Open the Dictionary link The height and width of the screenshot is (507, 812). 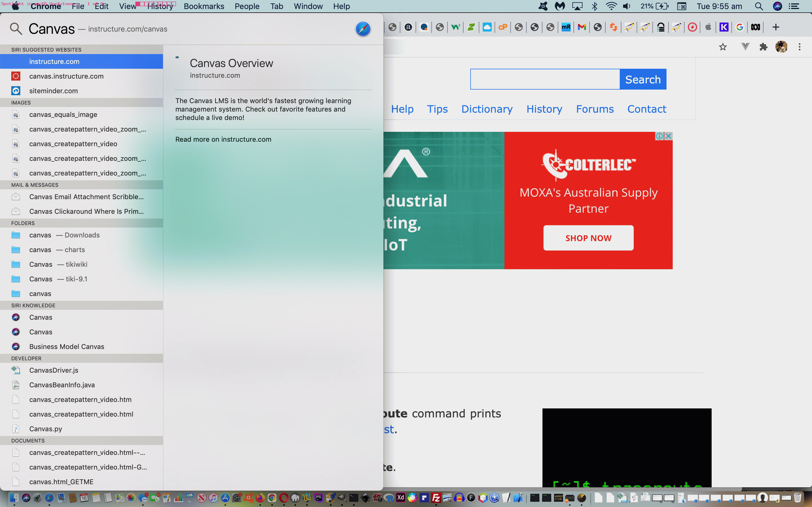click(x=487, y=109)
